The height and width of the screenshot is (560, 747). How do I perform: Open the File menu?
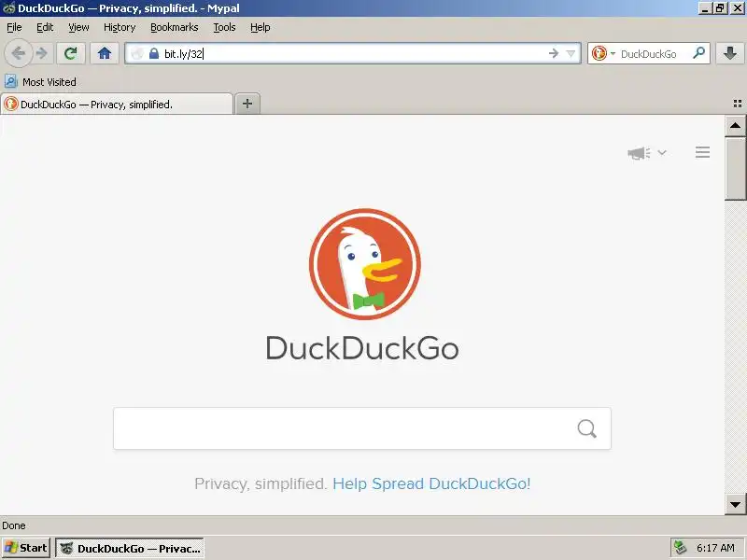coord(14,28)
